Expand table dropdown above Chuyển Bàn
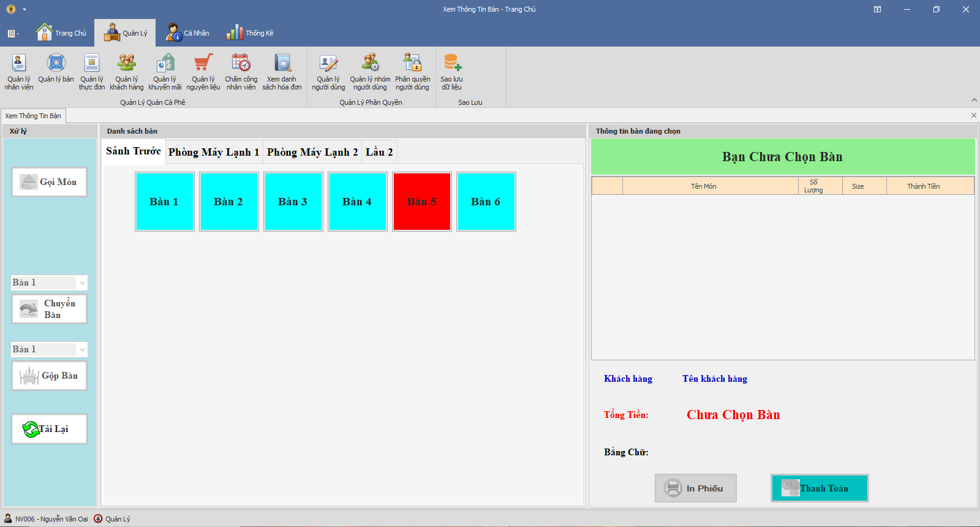Screen dimensions: 980x527 tap(82, 282)
